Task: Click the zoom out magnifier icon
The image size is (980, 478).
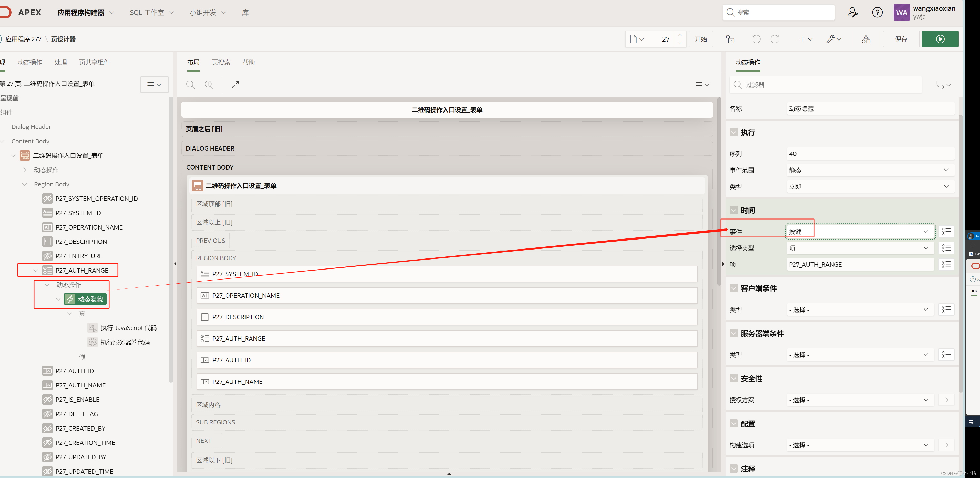Action: pos(190,84)
